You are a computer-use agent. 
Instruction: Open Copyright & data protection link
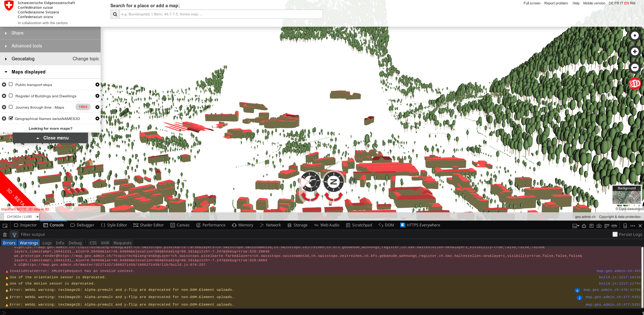coord(619,217)
